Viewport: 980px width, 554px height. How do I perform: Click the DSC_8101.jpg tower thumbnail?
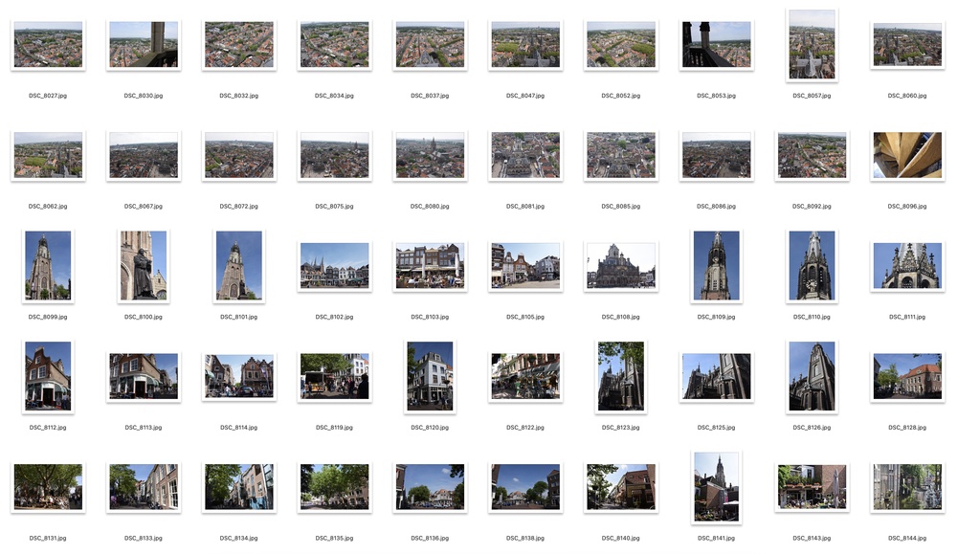click(x=239, y=265)
